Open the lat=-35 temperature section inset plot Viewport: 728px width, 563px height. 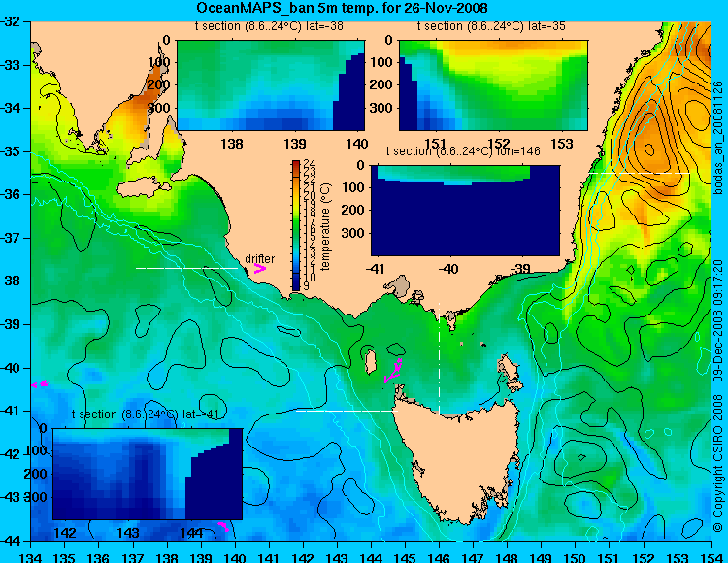coord(493,85)
